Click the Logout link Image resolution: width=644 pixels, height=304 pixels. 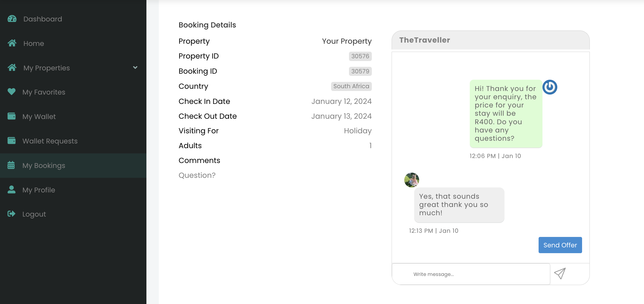click(34, 214)
